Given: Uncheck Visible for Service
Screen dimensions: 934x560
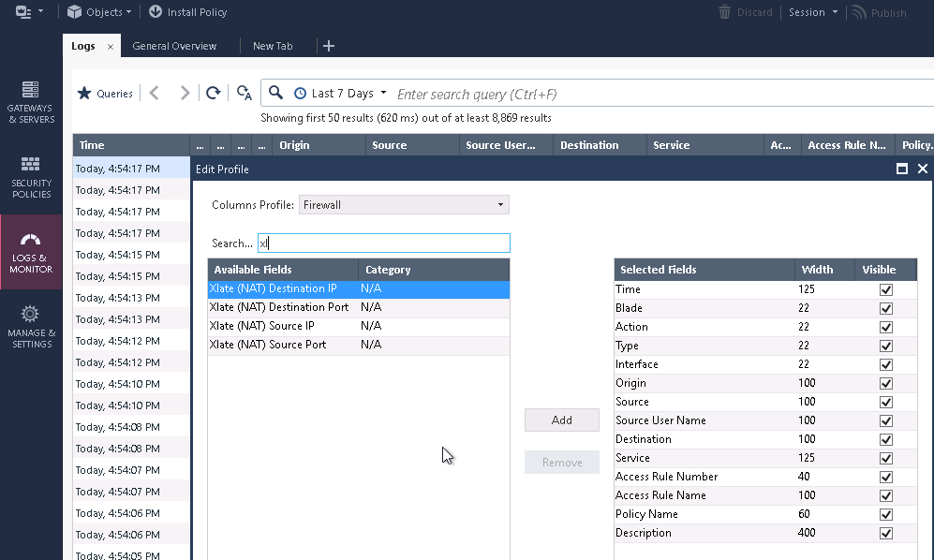Looking at the screenshot, I should point(886,458).
